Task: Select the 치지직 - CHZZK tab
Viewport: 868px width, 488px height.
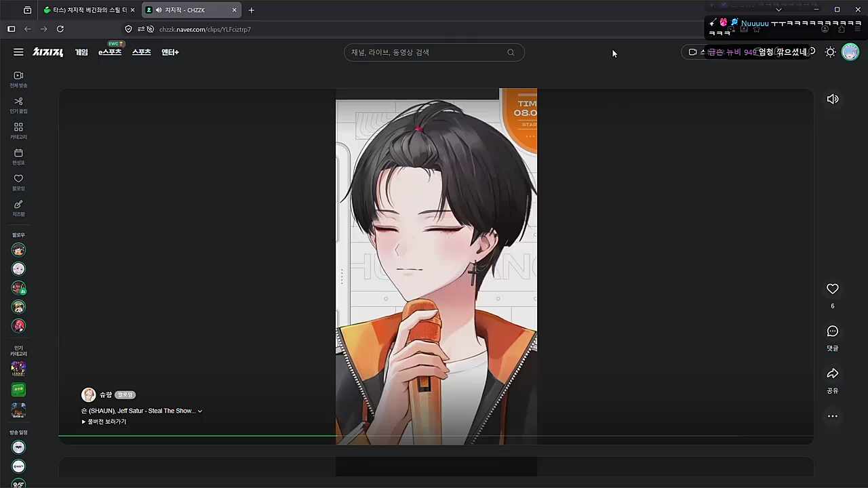Action: (192, 10)
